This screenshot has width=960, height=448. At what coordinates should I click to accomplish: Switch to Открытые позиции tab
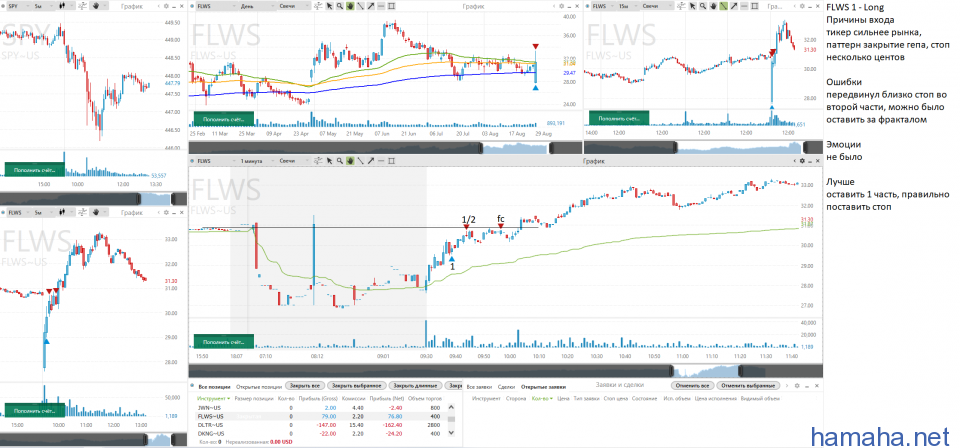(x=259, y=387)
